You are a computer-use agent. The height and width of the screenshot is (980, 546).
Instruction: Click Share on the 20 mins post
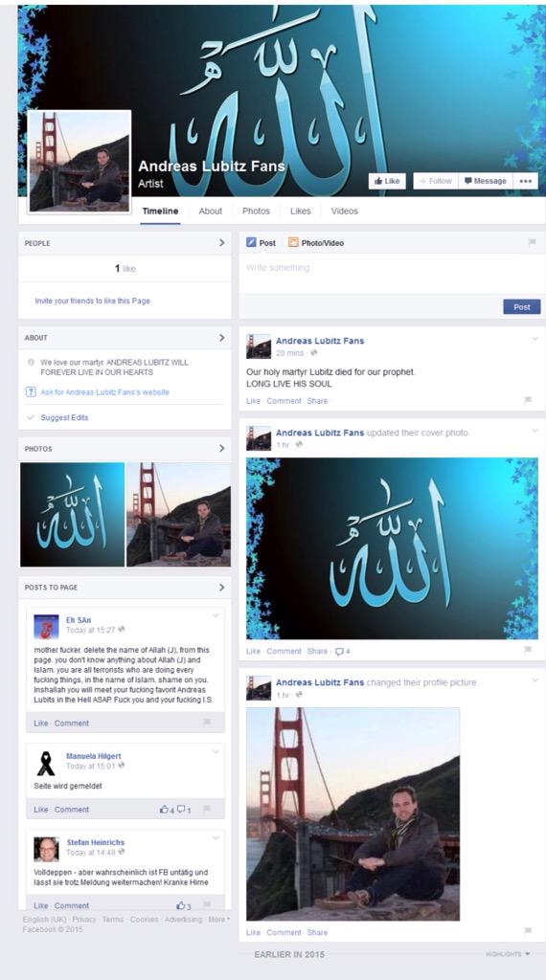(317, 401)
